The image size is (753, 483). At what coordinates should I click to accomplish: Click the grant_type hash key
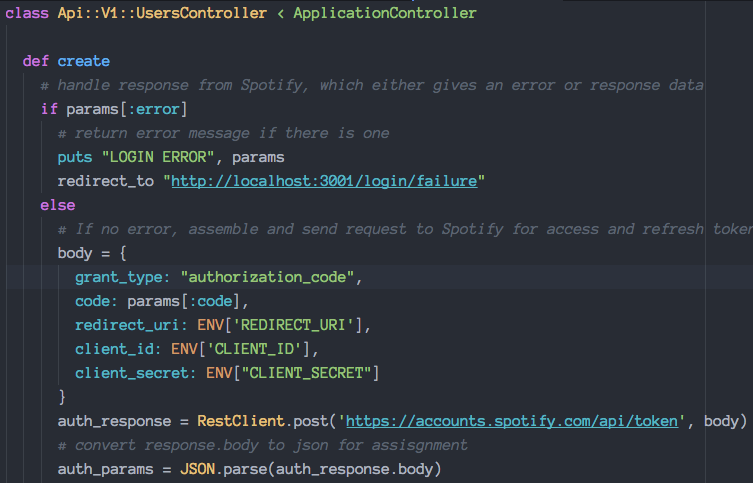tap(122, 278)
